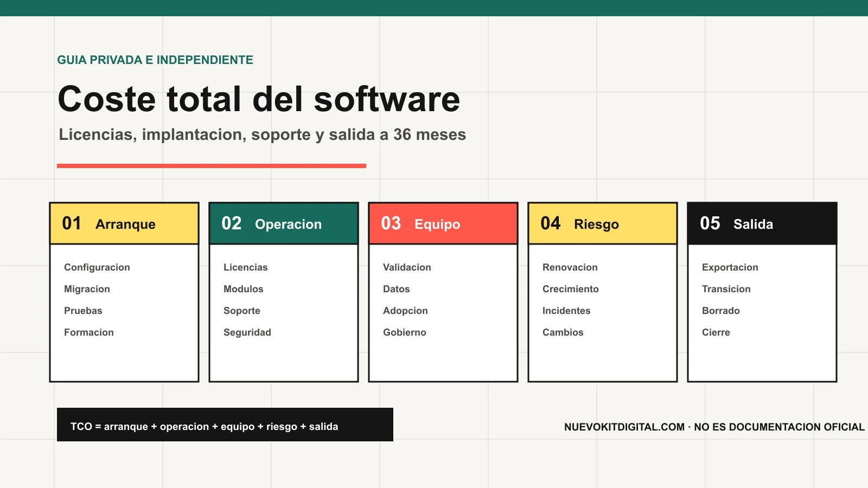Click the 'Incidentes' item

coord(566,311)
